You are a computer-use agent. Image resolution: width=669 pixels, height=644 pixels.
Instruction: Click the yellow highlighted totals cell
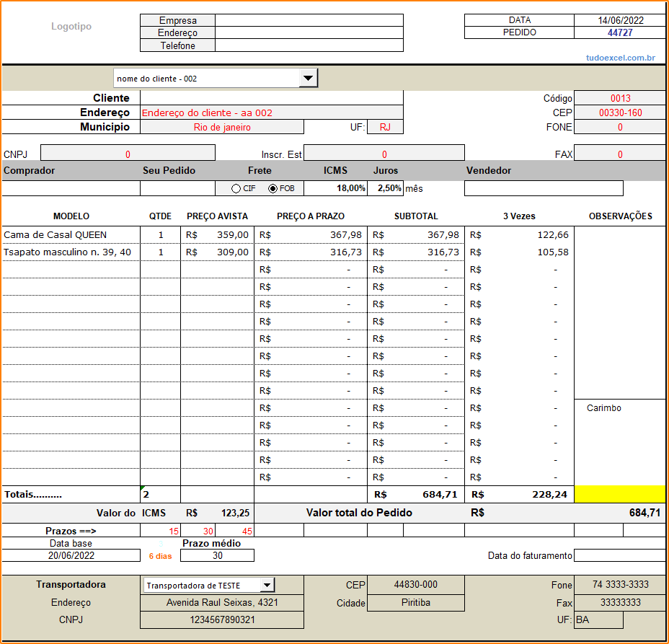coord(619,494)
